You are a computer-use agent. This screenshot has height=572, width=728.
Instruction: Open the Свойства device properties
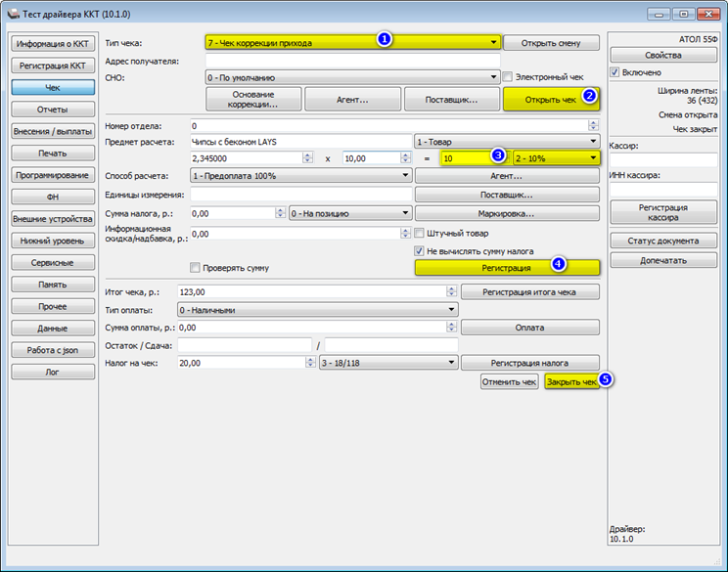pyautogui.click(x=663, y=55)
